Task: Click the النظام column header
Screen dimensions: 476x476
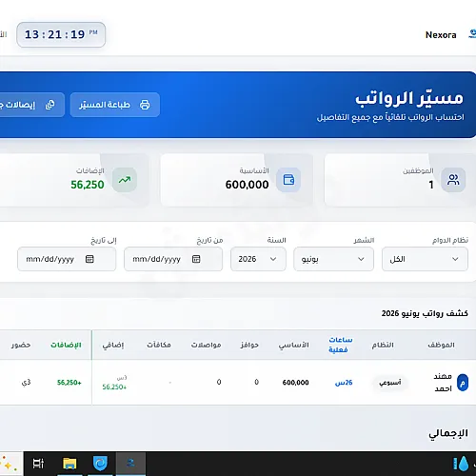Action: [383, 345]
